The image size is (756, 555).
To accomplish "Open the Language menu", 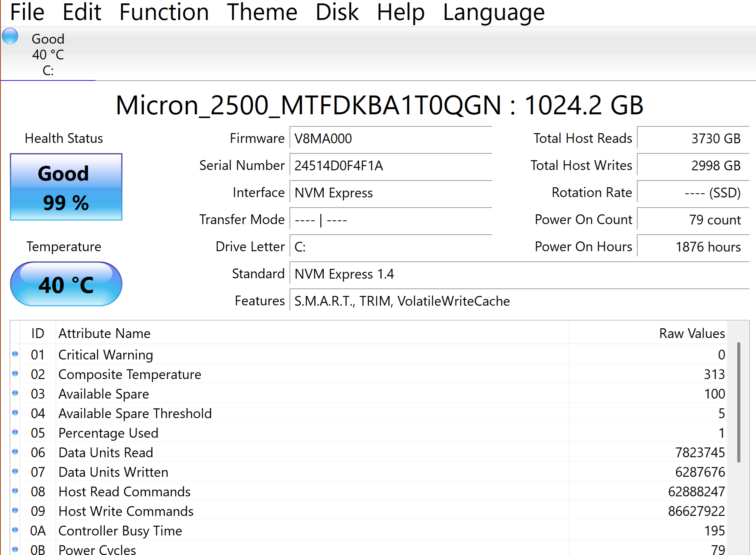I will tap(494, 12).
